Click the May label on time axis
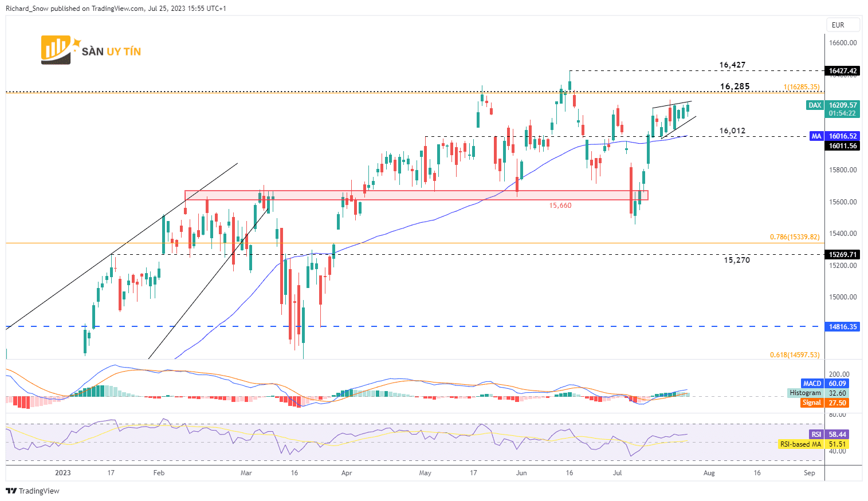 click(x=425, y=473)
